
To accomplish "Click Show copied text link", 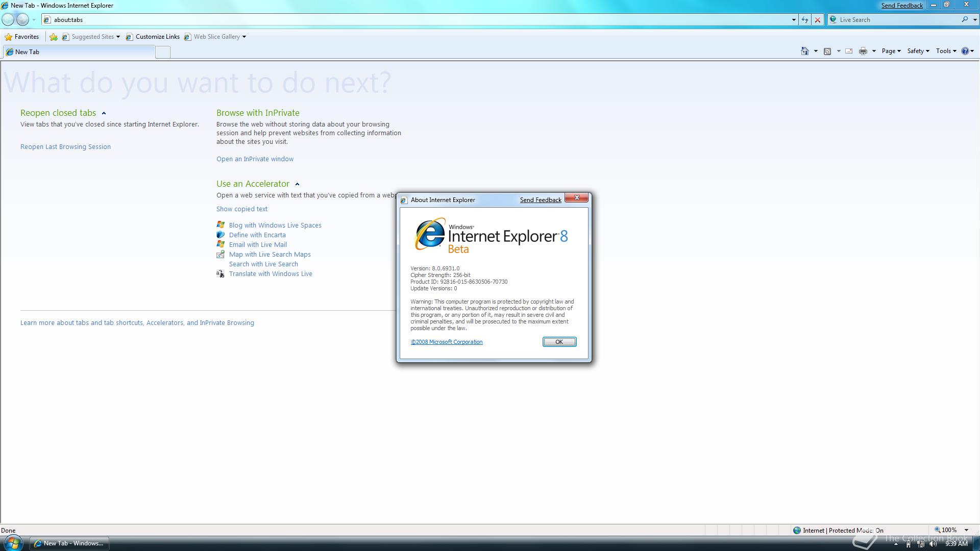I will [x=242, y=209].
